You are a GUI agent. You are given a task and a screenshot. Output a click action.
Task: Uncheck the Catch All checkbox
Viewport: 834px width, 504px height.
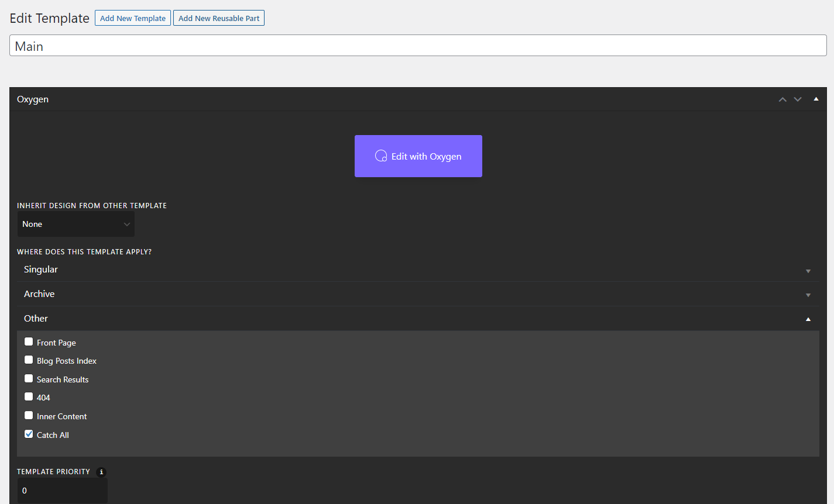click(x=29, y=434)
